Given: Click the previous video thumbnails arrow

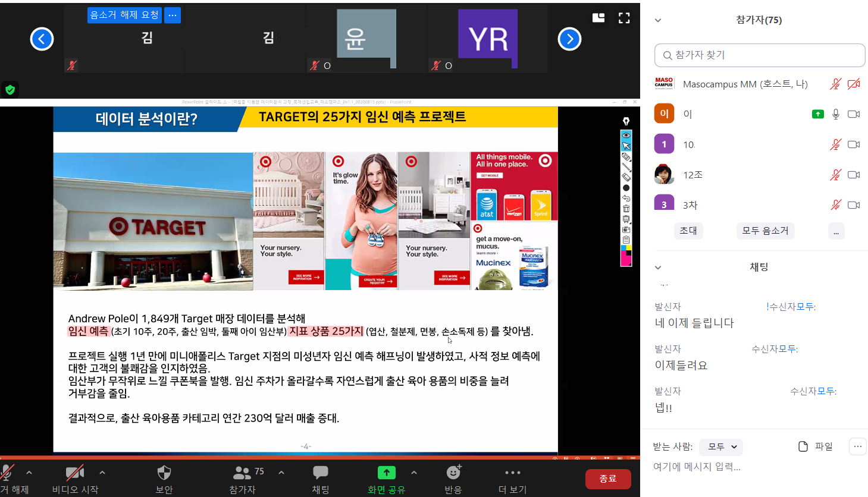Looking at the screenshot, I should coord(42,39).
